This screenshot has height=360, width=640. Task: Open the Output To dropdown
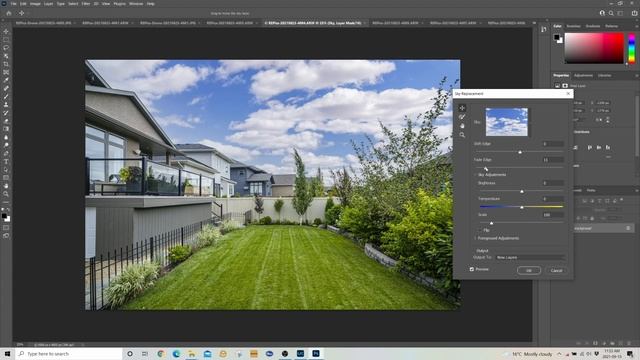(530, 258)
